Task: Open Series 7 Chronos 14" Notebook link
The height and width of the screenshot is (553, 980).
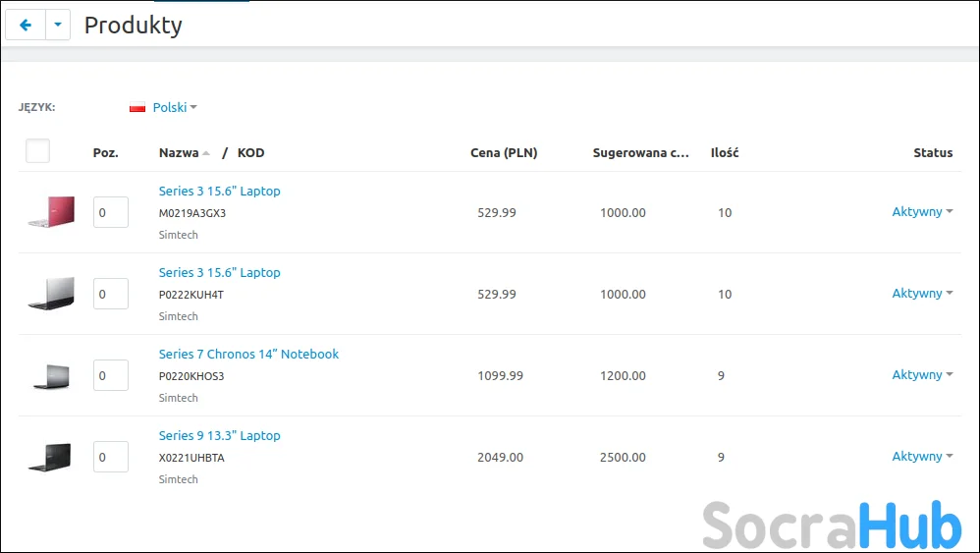Action: tap(248, 355)
